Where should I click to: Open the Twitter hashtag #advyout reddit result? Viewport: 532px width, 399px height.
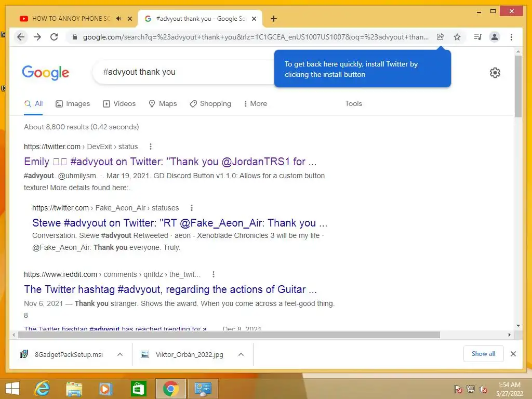tap(170, 289)
